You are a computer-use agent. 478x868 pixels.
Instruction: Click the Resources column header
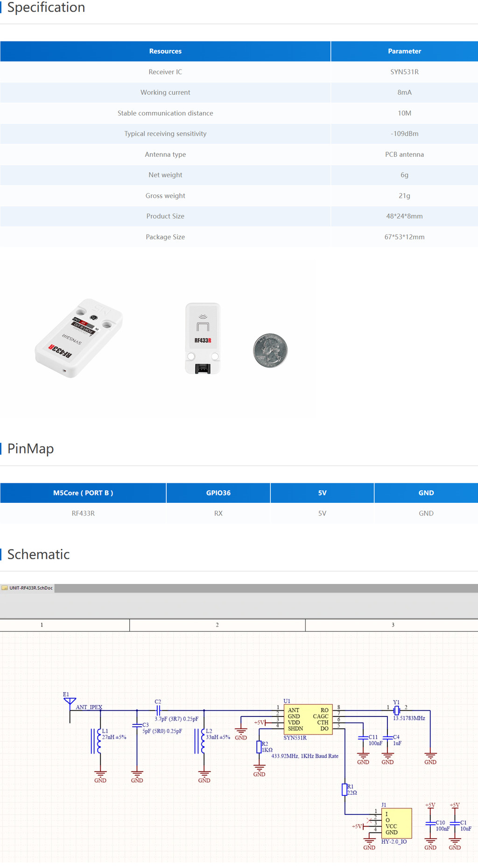tap(165, 51)
